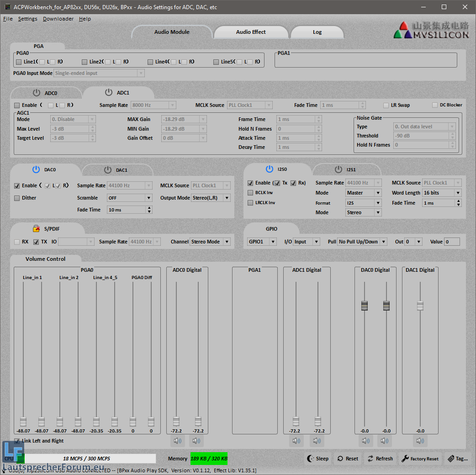This screenshot has height=475, width=476.
Task: Open the DAC0 Output Mode dropdown
Action: click(x=211, y=198)
